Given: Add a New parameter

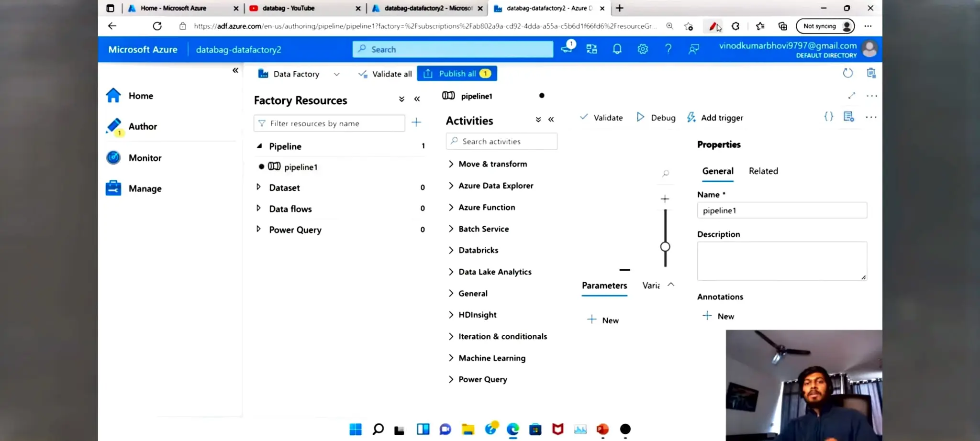Looking at the screenshot, I should click(x=603, y=320).
